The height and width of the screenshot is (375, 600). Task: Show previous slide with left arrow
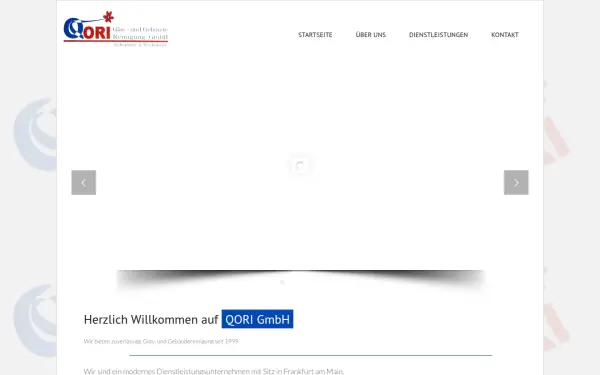point(84,183)
